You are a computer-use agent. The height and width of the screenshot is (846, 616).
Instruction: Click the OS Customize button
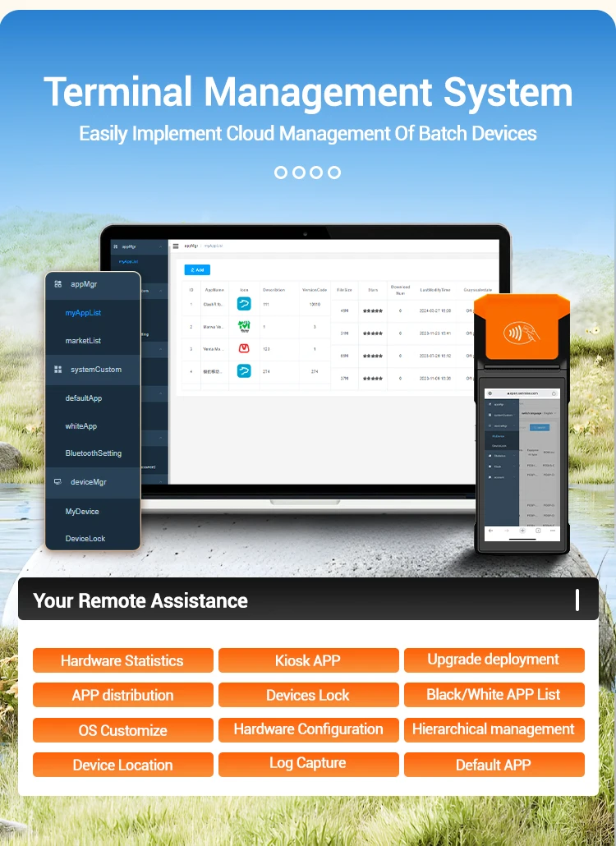tap(123, 730)
